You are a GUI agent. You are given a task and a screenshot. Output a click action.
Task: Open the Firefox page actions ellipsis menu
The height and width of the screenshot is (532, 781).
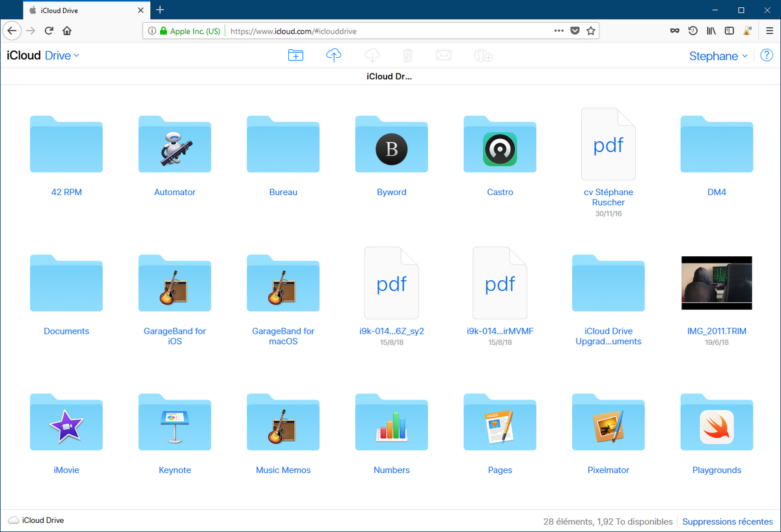[559, 31]
